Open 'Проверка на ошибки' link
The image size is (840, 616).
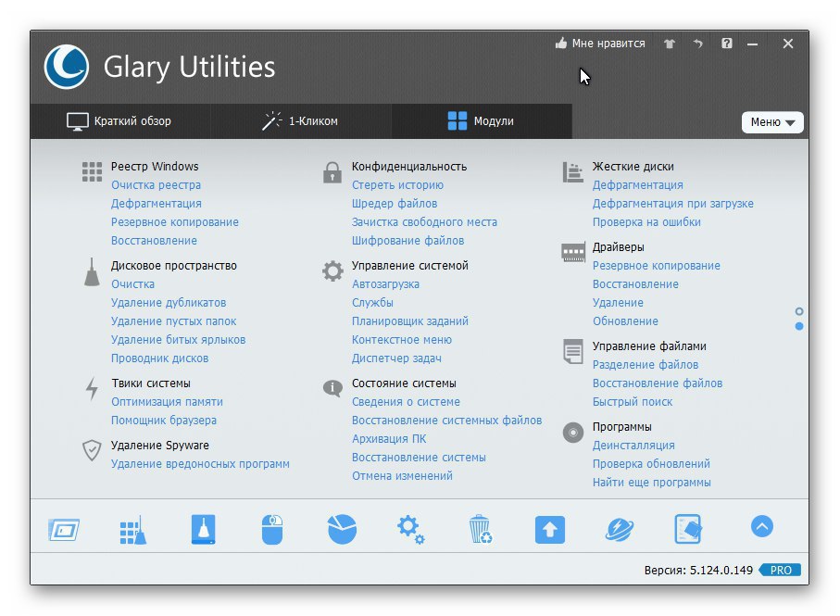click(646, 221)
